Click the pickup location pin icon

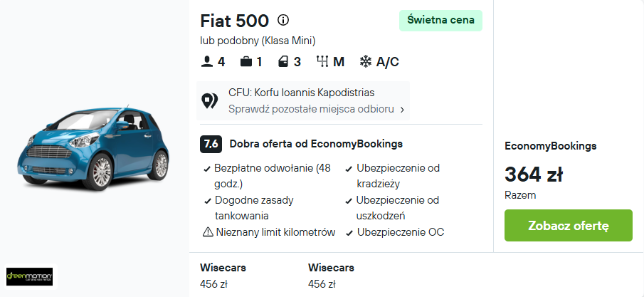(209, 101)
